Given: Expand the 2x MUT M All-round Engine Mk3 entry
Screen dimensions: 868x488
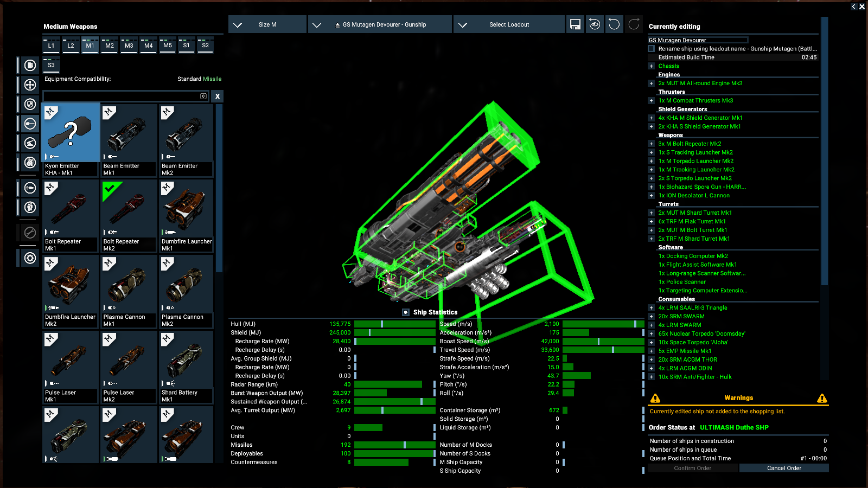Looking at the screenshot, I should (651, 84).
